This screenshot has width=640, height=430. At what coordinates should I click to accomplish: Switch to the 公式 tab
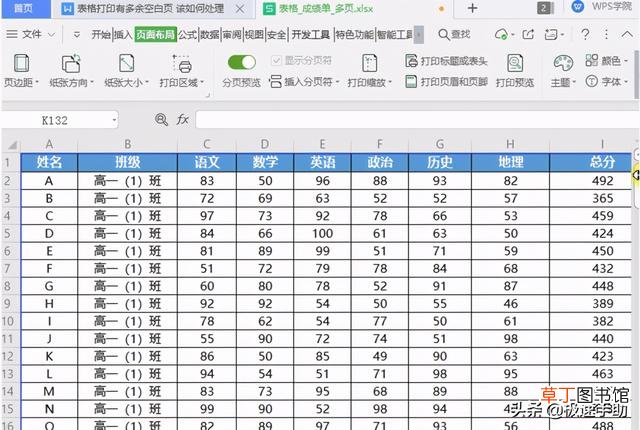pyautogui.click(x=187, y=35)
